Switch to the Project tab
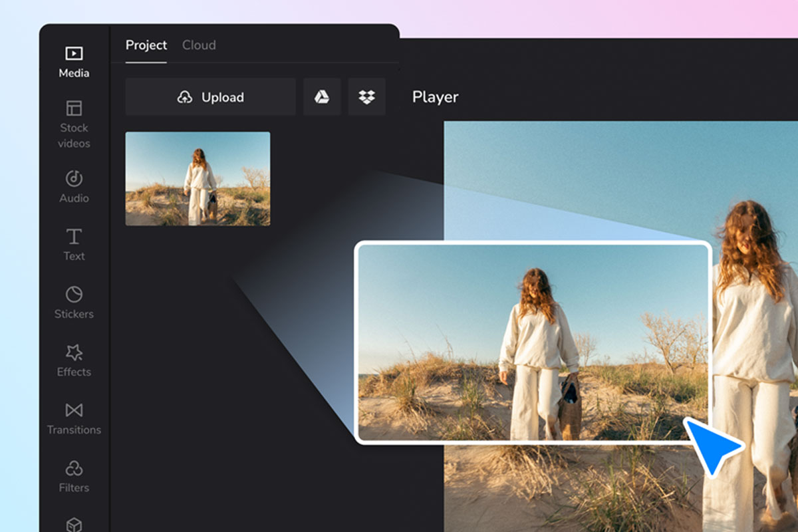 (x=146, y=45)
